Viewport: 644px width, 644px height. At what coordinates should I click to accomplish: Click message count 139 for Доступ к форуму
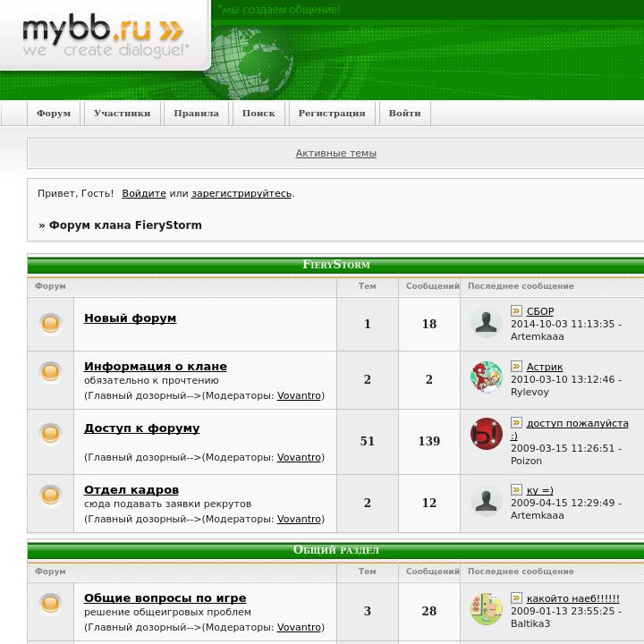pyautogui.click(x=429, y=441)
